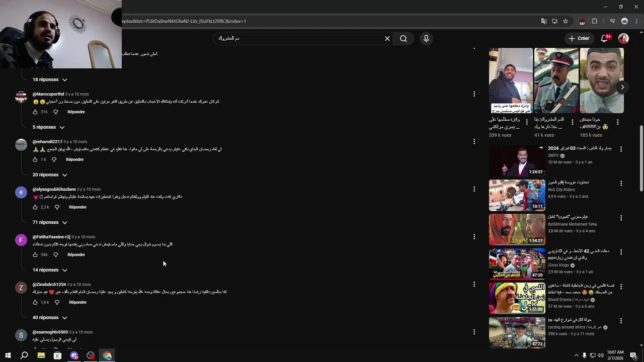
Task: Open the Short with 539 k vues
Action: coord(511,80)
